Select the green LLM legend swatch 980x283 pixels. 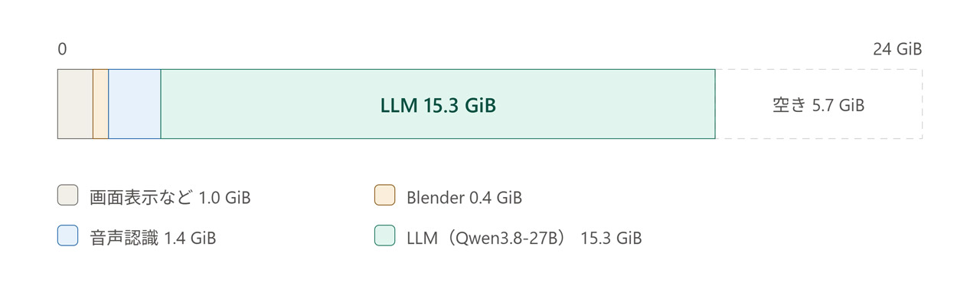coord(384,235)
